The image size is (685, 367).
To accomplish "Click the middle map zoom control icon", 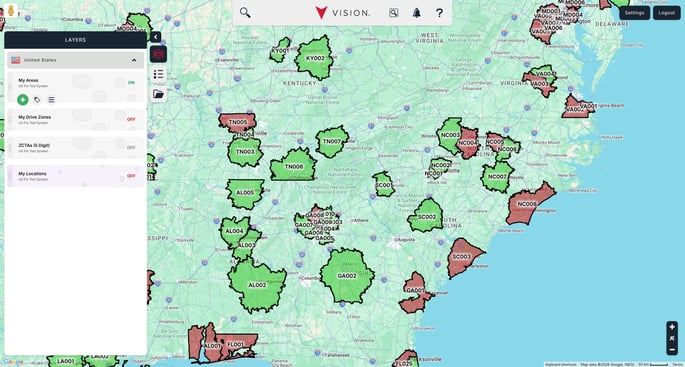I will click(672, 338).
